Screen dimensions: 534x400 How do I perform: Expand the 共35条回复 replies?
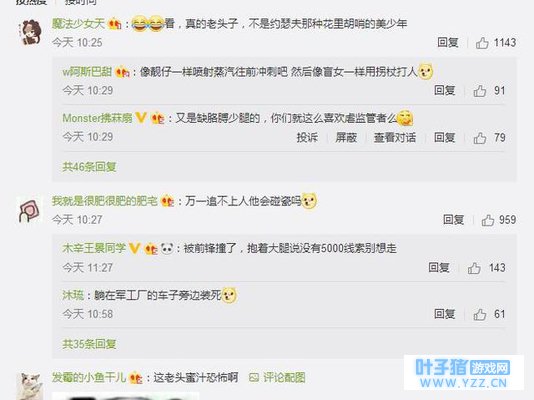pyautogui.click(x=89, y=344)
